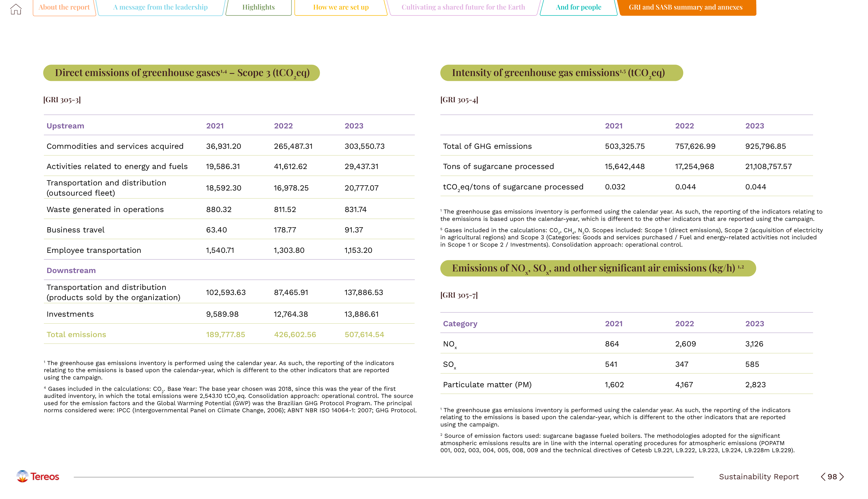The height and width of the screenshot is (499, 868).
Task: Click Total of GHG emissions label
Action: coord(488,146)
